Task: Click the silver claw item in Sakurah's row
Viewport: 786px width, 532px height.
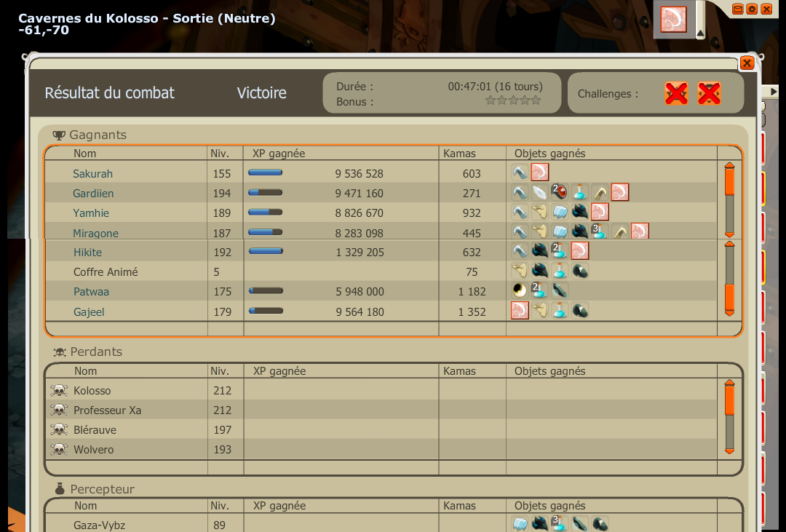Action: click(520, 172)
